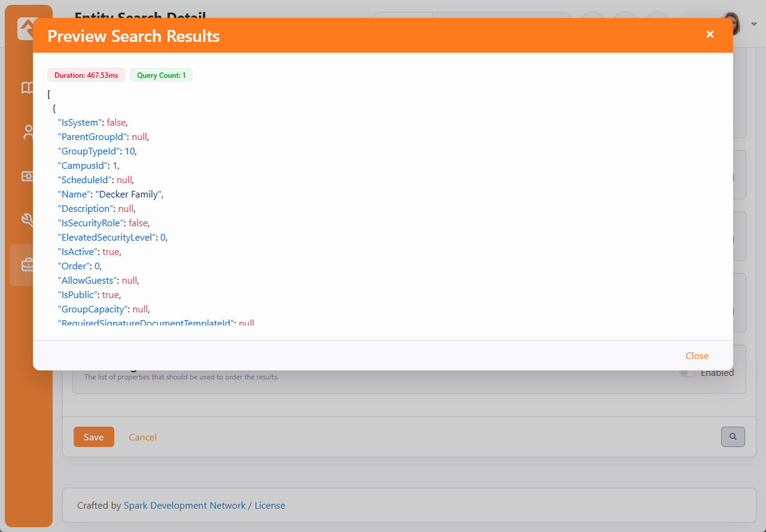
Task: Open the wrench icon in the sidebar
Action: pos(28,220)
